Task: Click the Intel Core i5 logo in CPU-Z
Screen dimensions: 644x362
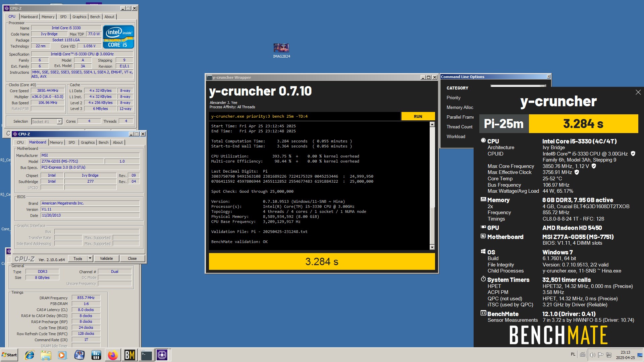Action: click(x=118, y=37)
